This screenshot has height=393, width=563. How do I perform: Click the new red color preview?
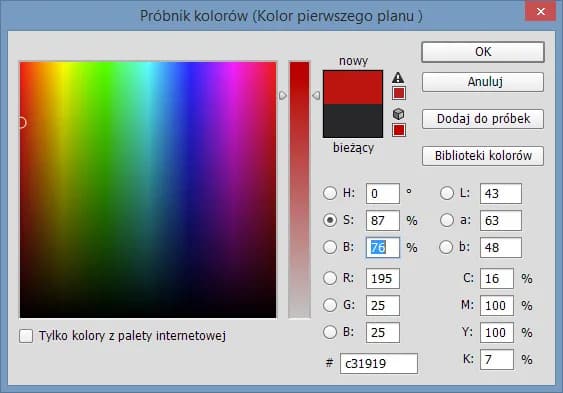(353, 88)
